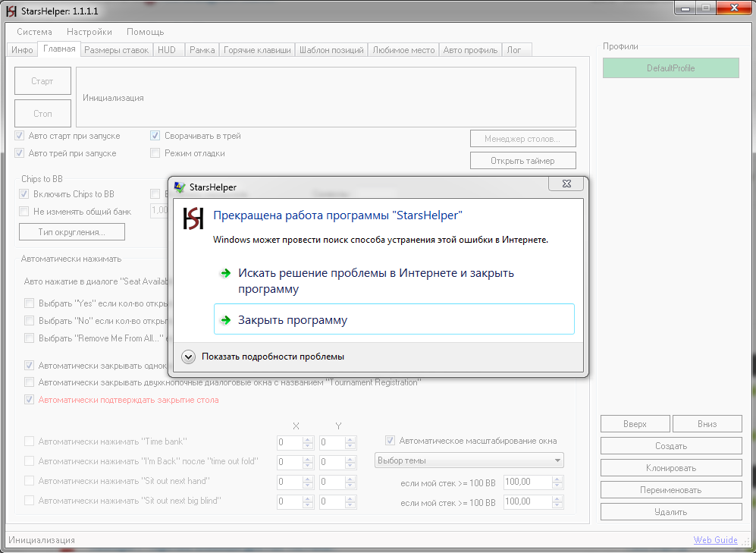The image size is (756, 553).
Task: Choose 'Закрыть программу' option
Action: 394,319
